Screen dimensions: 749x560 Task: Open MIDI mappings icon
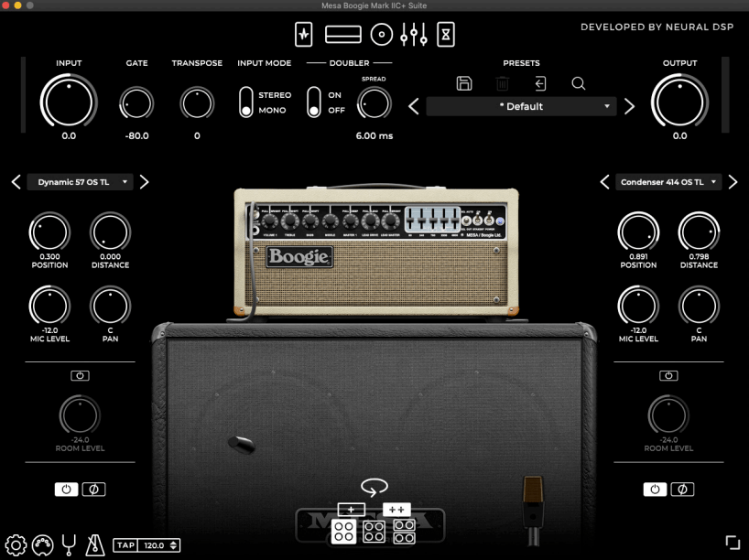(x=42, y=545)
